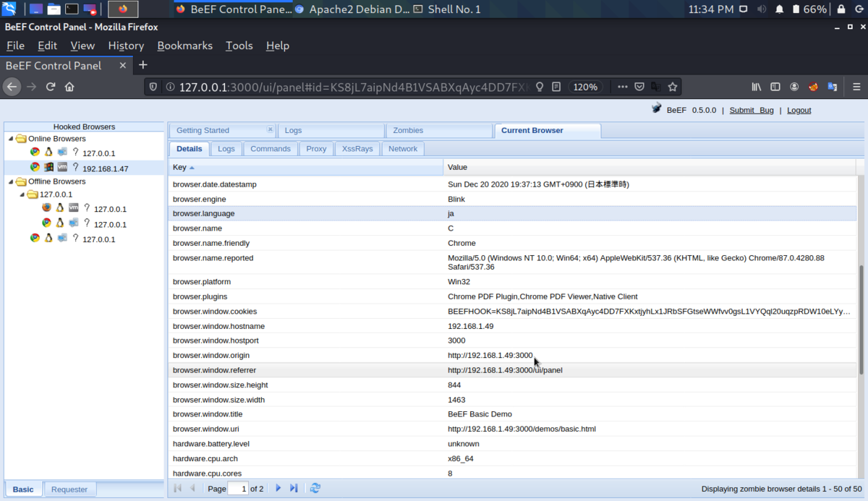The image size is (868, 501).
Task: Click the browser.window.uri row
Action: (x=512, y=429)
